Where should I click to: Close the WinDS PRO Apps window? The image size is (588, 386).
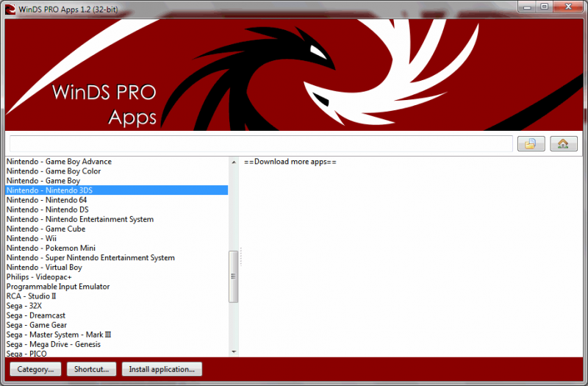567,7
